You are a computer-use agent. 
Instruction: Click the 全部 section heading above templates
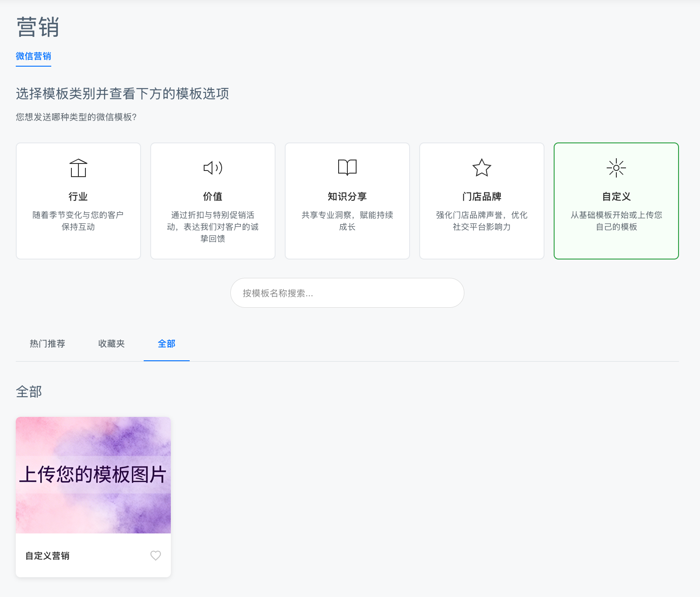pos(29,391)
